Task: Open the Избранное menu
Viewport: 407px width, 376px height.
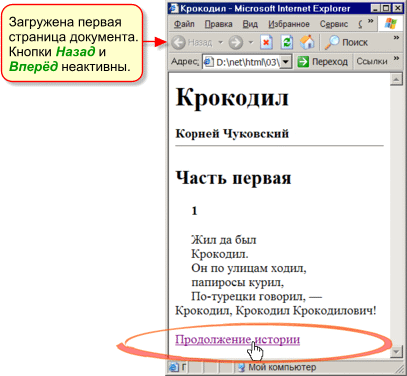Action: 289,24
